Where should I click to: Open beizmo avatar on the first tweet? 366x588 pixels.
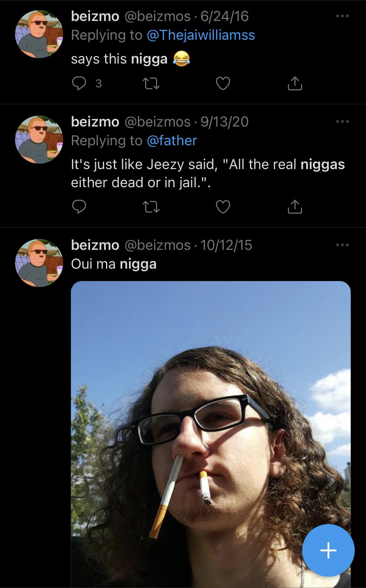pos(39,34)
